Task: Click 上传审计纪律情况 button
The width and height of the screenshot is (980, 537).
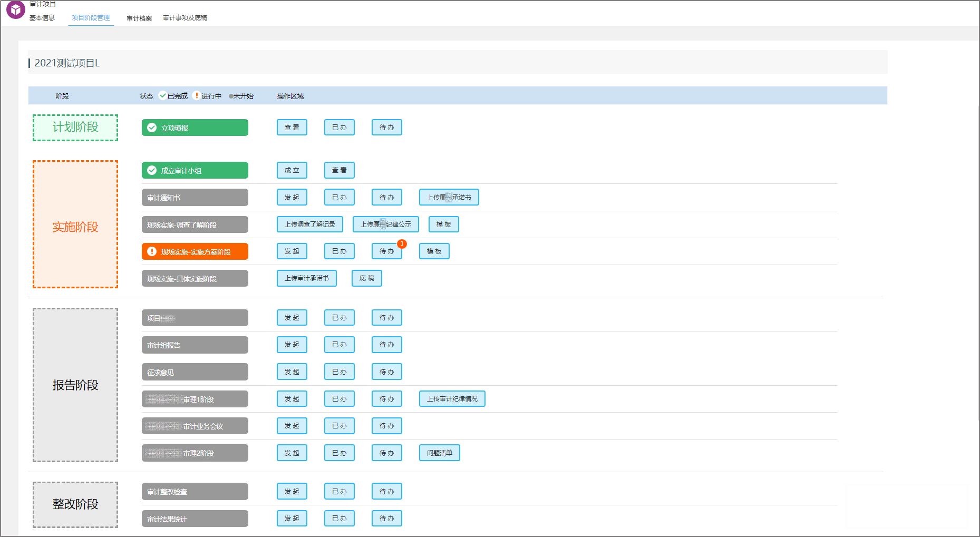Action: [452, 398]
